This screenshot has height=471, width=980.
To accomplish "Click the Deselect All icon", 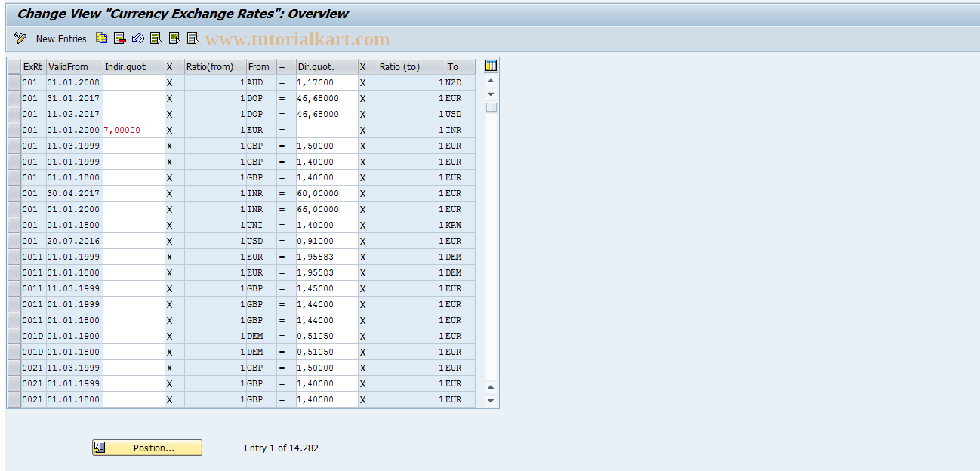I will click(x=193, y=38).
